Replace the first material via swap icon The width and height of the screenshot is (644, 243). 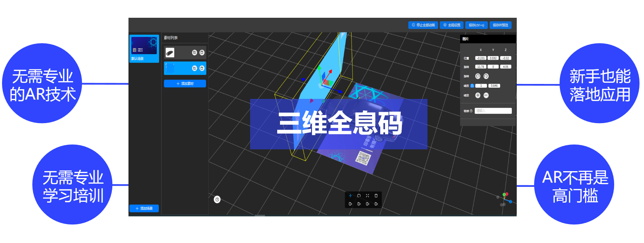point(194,52)
